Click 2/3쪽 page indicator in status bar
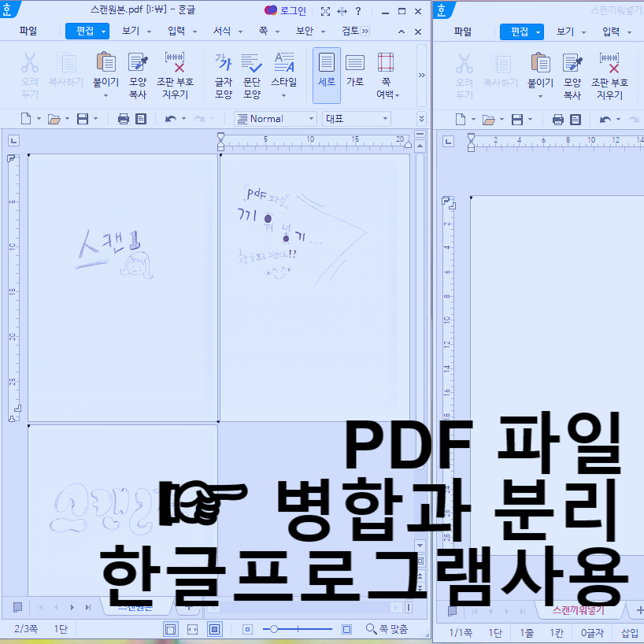 pos(26,629)
